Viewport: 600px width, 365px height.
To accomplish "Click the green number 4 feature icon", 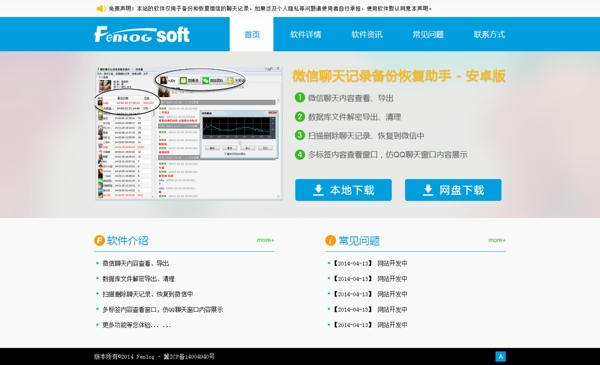I will click(300, 154).
